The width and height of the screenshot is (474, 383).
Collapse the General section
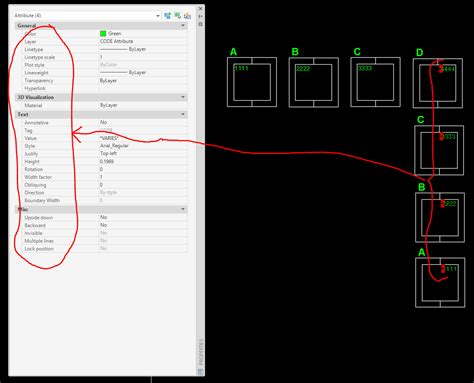click(x=183, y=26)
